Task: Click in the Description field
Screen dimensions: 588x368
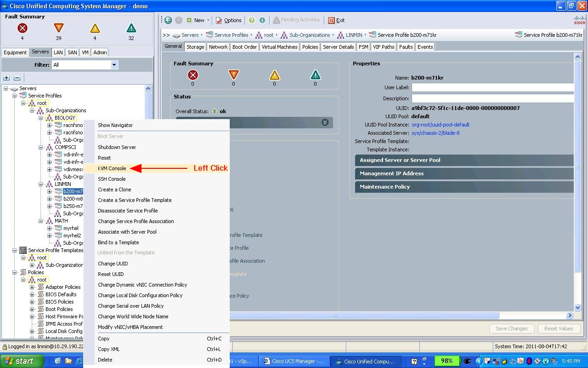Action: 493,98
